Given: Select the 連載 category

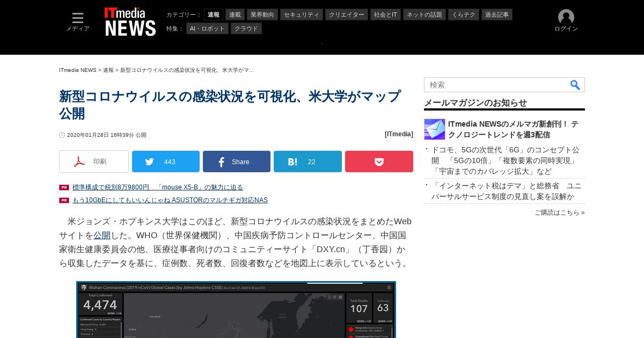Looking at the screenshot, I should (x=235, y=14).
